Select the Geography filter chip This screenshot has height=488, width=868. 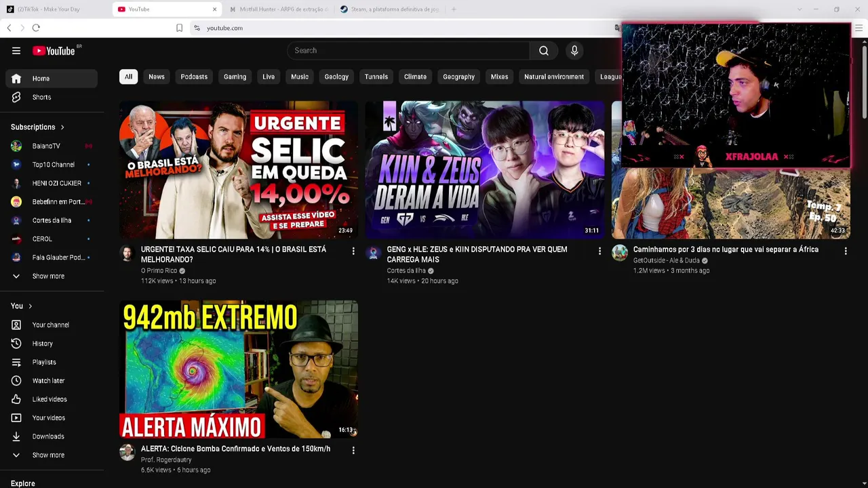(x=459, y=77)
